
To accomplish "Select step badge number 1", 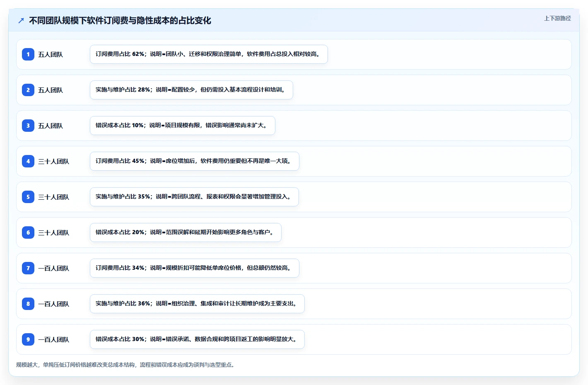I will [x=28, y=54].
